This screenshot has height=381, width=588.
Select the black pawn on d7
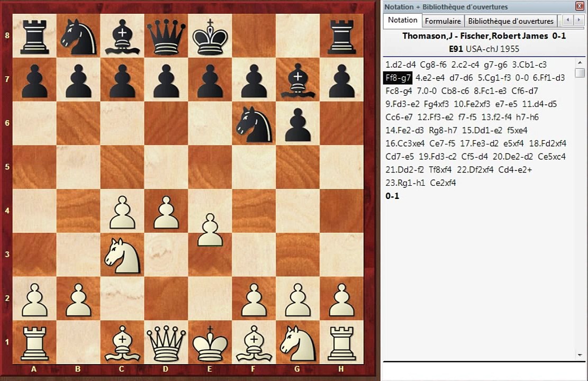[166, 80]
